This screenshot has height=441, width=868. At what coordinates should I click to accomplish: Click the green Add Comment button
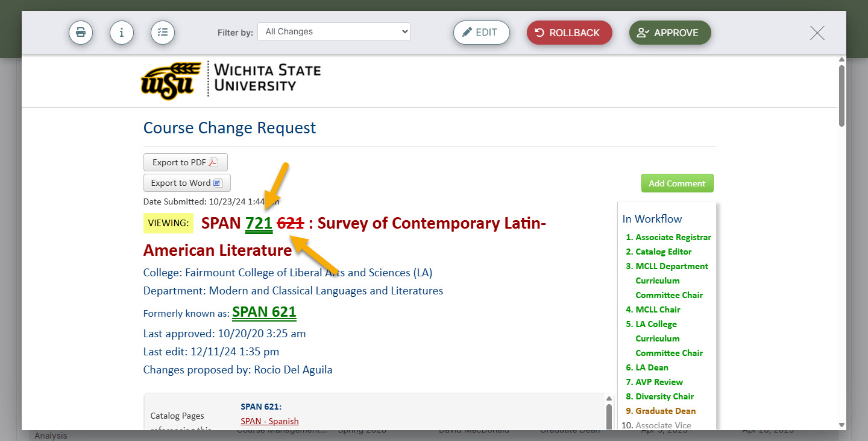pyautogui.click(x=677, y=183)
